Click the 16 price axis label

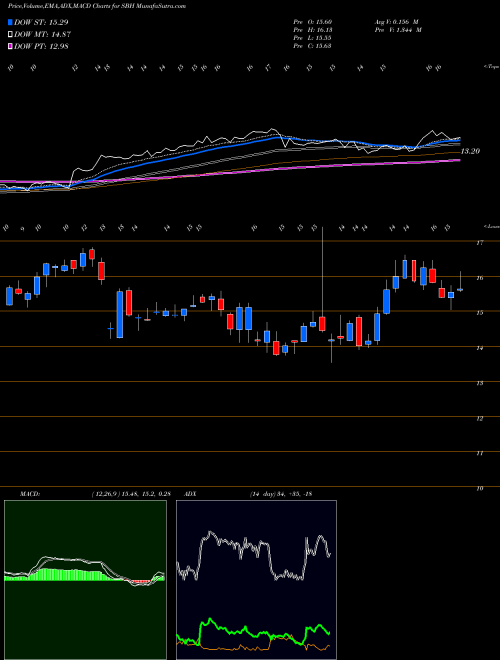pyautogui.click(x=480, y=278)
